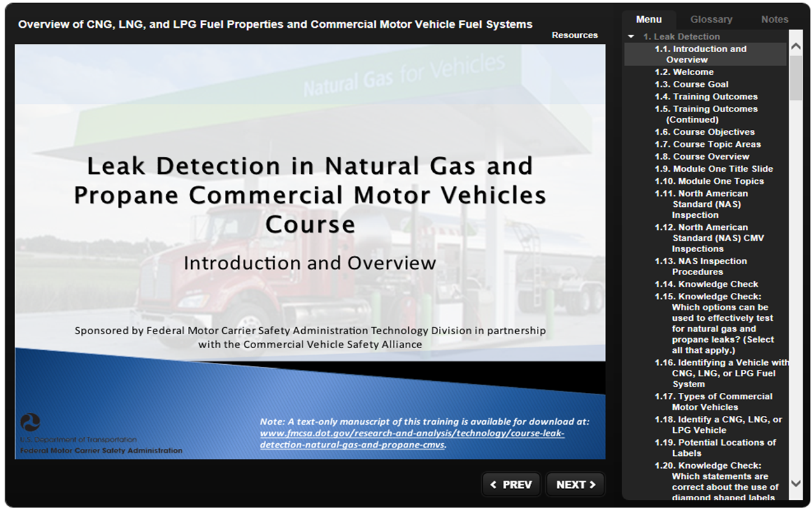This screenshot has width=812, height=510.
Task: Click the course title heading on slide
Action: tap(310, 195)
